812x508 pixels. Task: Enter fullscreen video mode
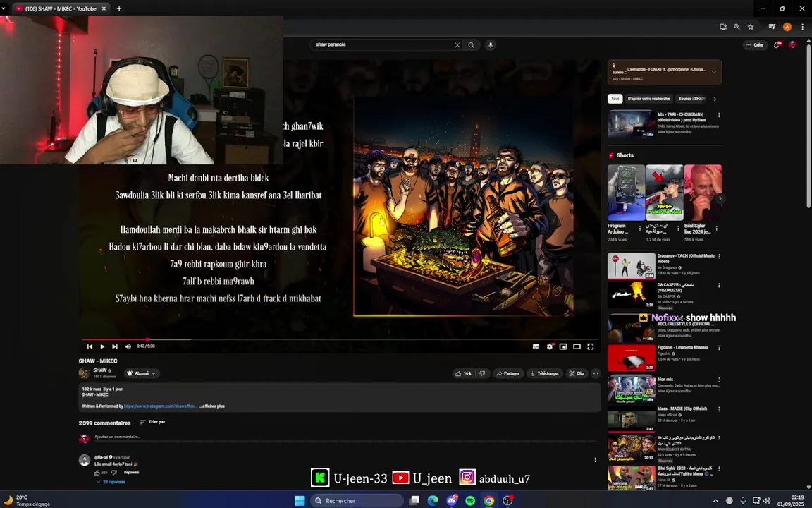pos(591,347)
